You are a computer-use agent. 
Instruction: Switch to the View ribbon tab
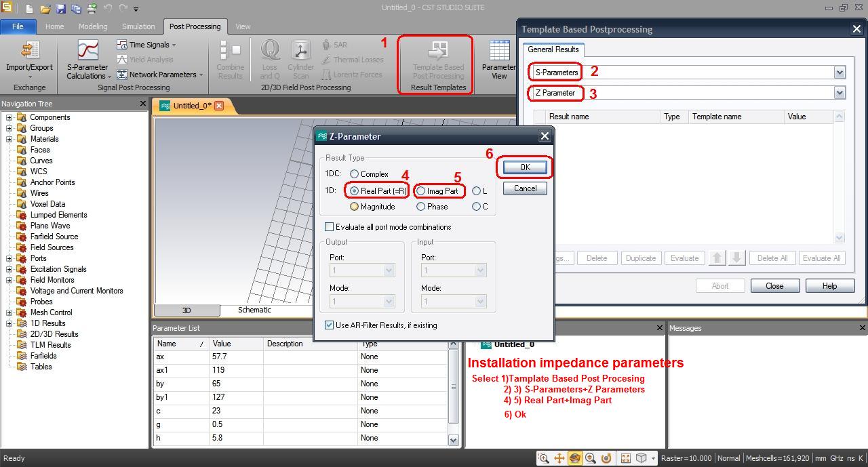tap(243, 26)
